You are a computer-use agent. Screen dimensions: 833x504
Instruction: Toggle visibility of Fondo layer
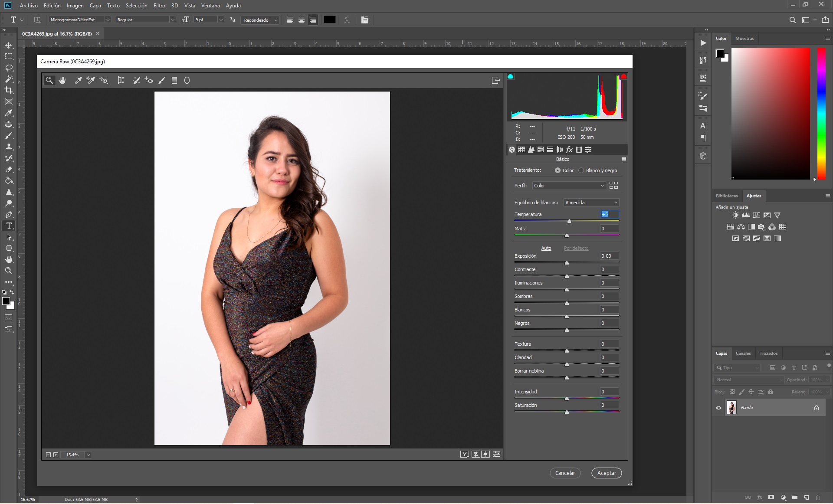718,408
